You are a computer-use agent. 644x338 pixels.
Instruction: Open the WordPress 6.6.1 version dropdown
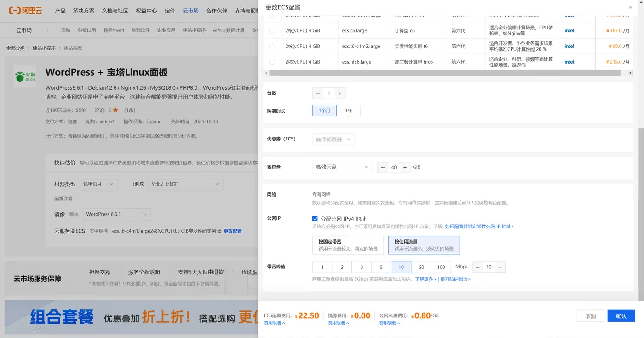(117, 214)
